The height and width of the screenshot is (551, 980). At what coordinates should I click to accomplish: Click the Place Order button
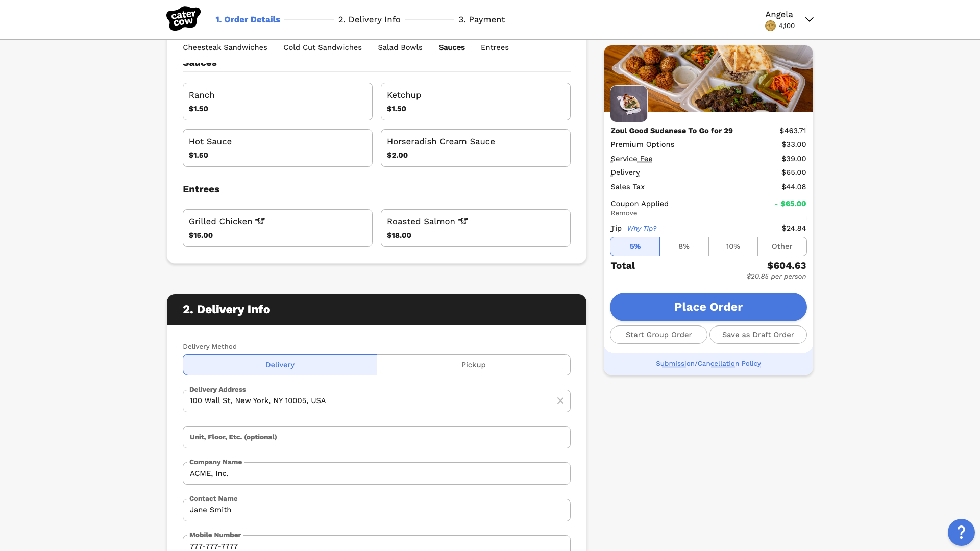pos(708,307)
